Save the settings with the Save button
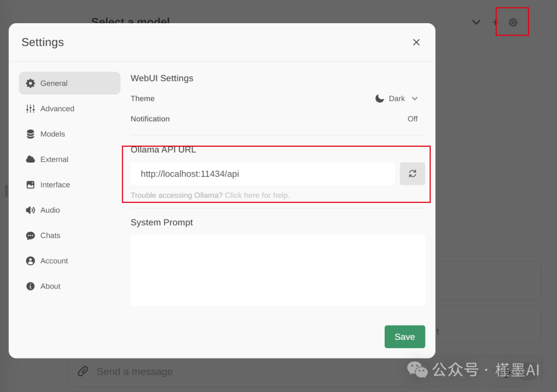This screenshot has width=557, height=392. click(405, 337)
